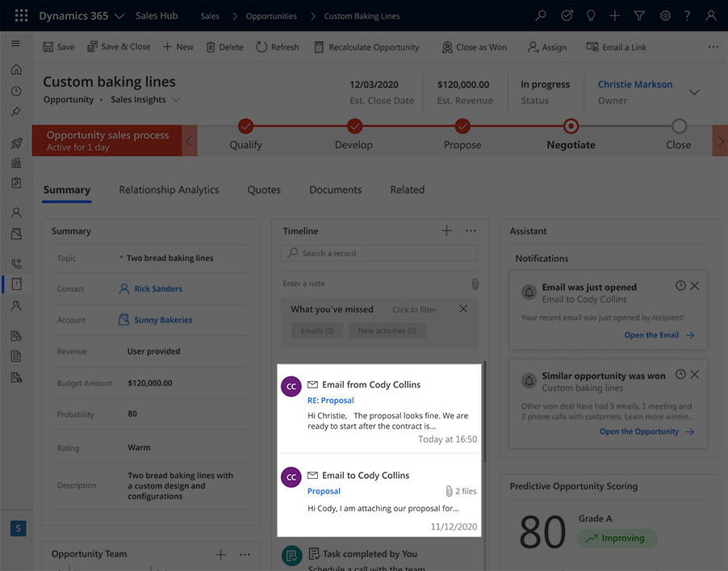Switch to Related tab
Viewport: 728px width, 571px height.
[407, 190]
